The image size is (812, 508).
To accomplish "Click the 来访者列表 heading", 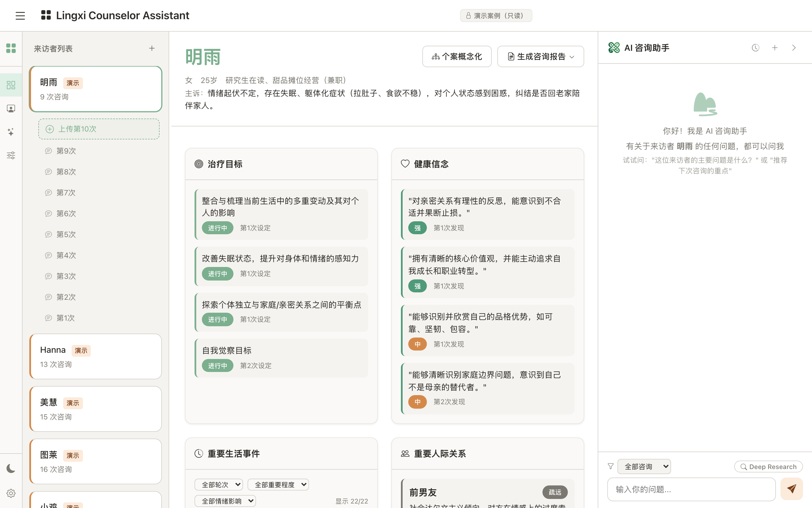I will (x=53, y=49).
